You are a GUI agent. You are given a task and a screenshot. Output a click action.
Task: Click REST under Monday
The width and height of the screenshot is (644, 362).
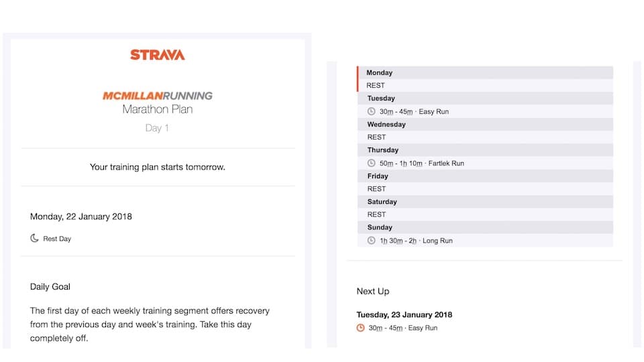pos(376,85)
